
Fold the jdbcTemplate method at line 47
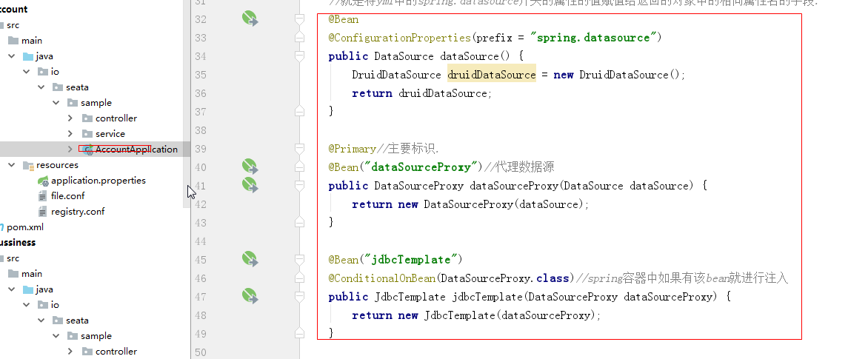[299, 296]
